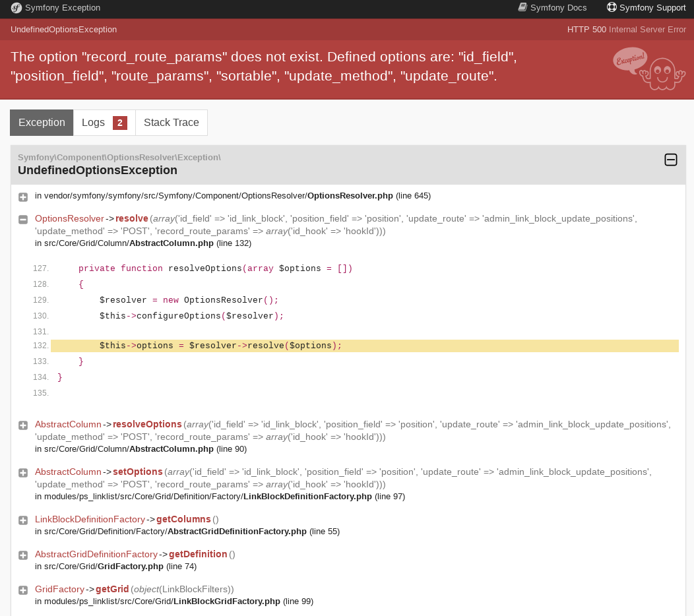This screenshot has width=694, height=616.
Task: Switch to the Exception tab
Action: [42, 123]
